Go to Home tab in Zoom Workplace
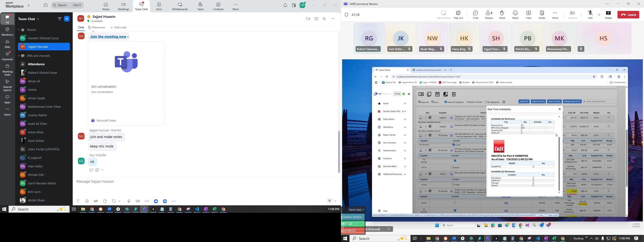644x242 pixels. point(106,6)
